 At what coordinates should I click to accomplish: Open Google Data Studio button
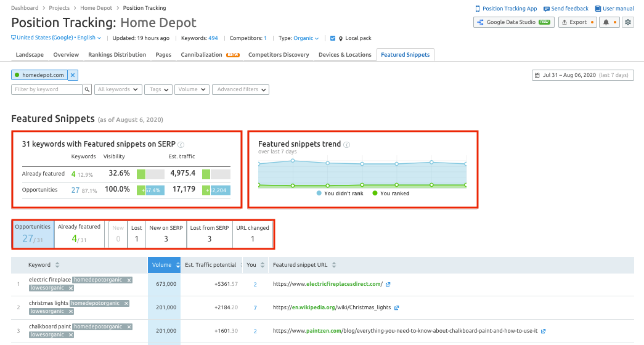(x=514, y=22)
